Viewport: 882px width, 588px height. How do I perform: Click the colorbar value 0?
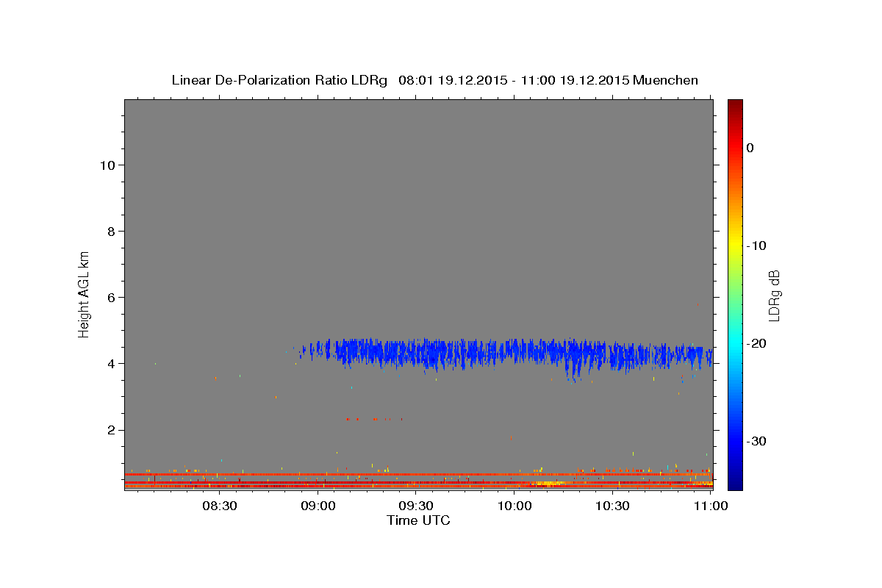[x=750, y=148]
